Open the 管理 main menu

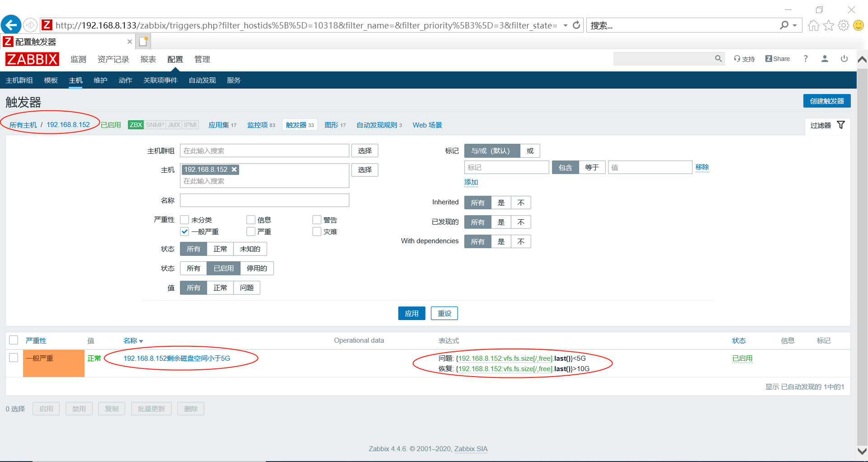[x=202, y=59]
